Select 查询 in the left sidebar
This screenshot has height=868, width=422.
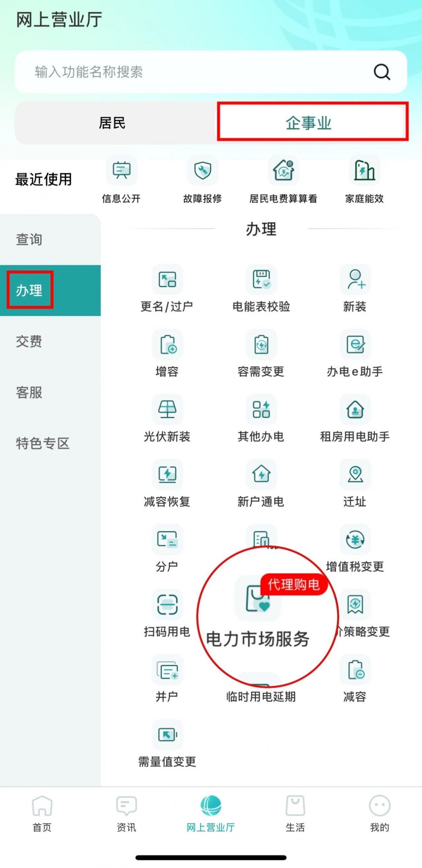tap(29, 240)
